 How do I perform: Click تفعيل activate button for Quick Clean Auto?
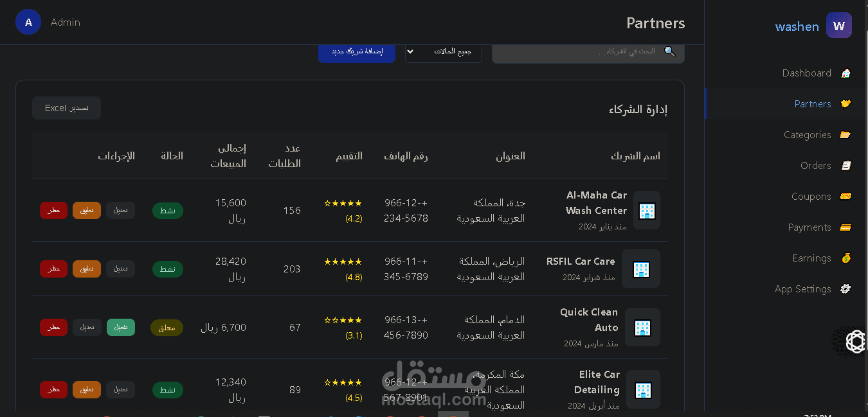tap(121, 327)
